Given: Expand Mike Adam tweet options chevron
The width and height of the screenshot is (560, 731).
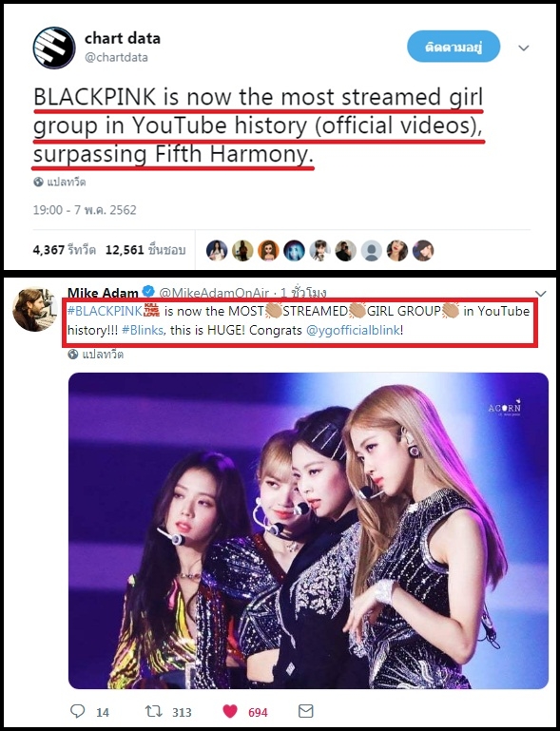Looking at the screenshot, I should (x=540, y=293).
